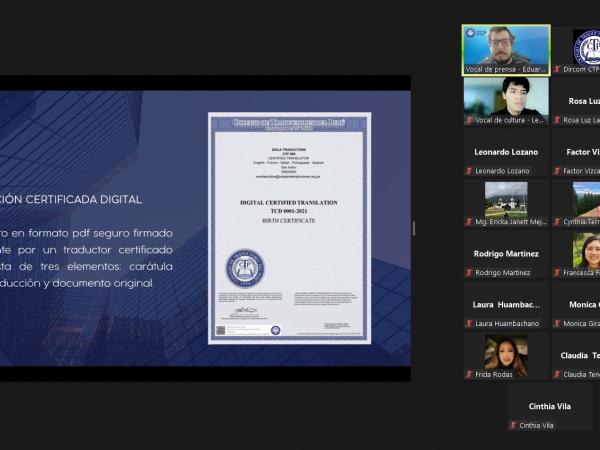Click Mg. Ericka Janett's muted microphone icon
This screenshot has width=600, height=450.
click(469, 222)
